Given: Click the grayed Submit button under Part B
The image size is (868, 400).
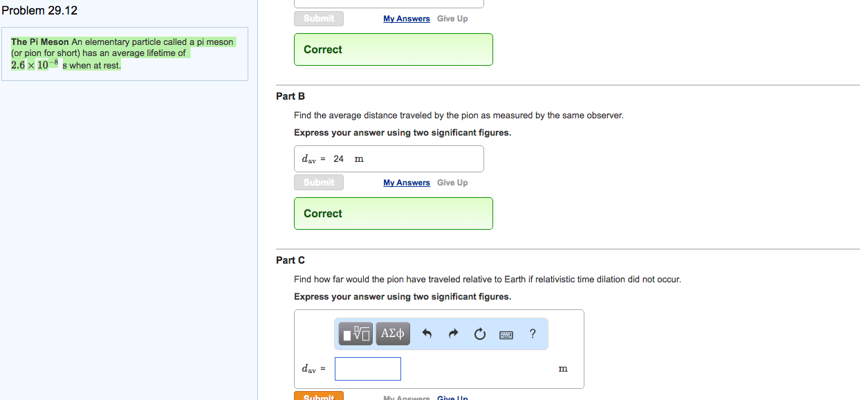Looking at the screenshot, I should point(318,182).
